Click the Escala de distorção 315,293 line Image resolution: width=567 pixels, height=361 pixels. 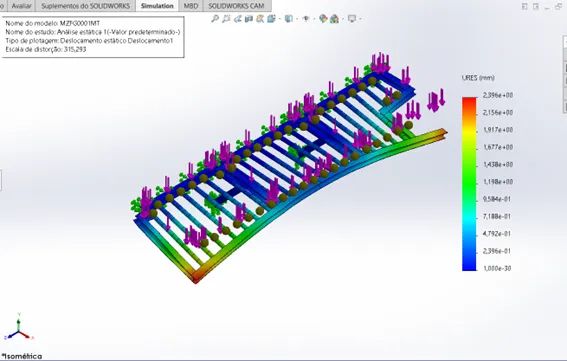(46, 49)
